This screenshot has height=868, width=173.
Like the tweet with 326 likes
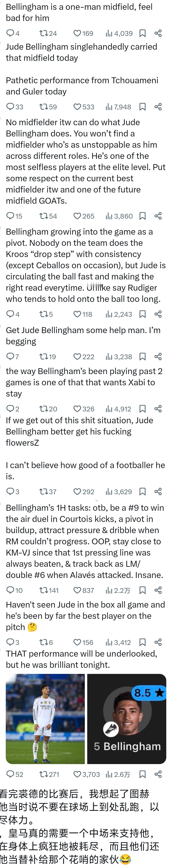(78, 409)
